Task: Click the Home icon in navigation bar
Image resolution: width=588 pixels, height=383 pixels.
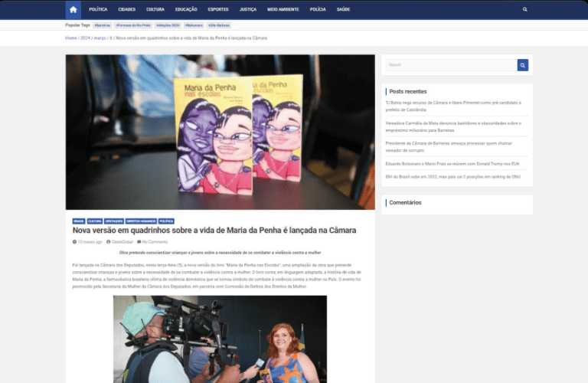Action: pos(73,9)
